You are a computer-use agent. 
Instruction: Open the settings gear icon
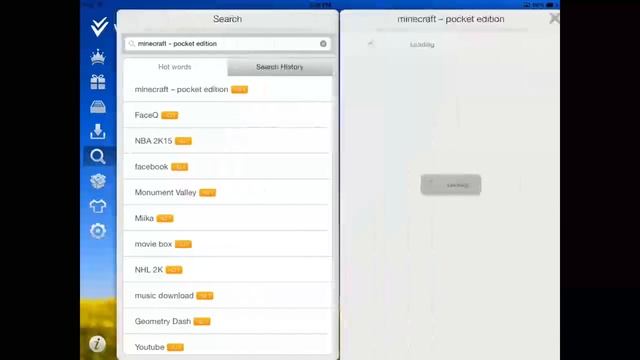98,231
